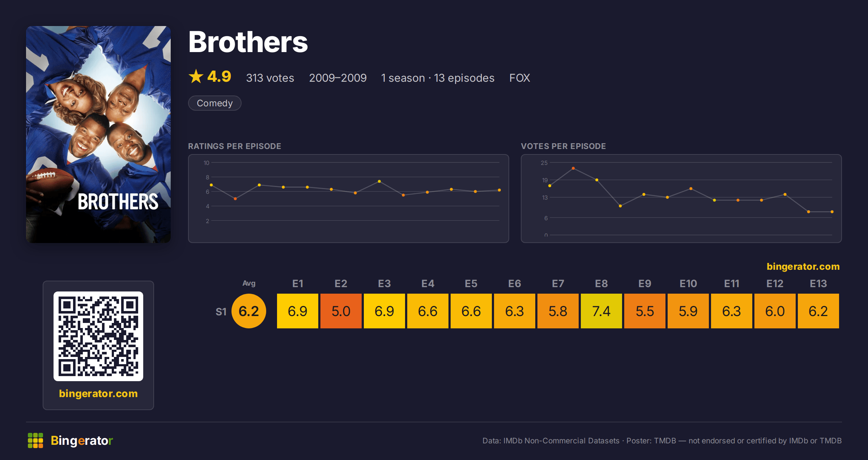
Task: Select the S1 season row label
Action: pos(221,311)
